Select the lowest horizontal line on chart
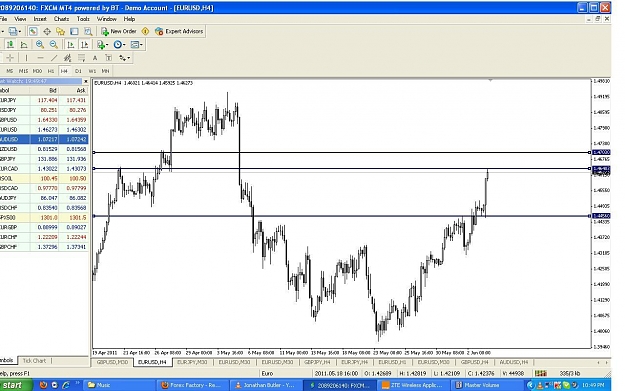 click(x=342, y=216)
